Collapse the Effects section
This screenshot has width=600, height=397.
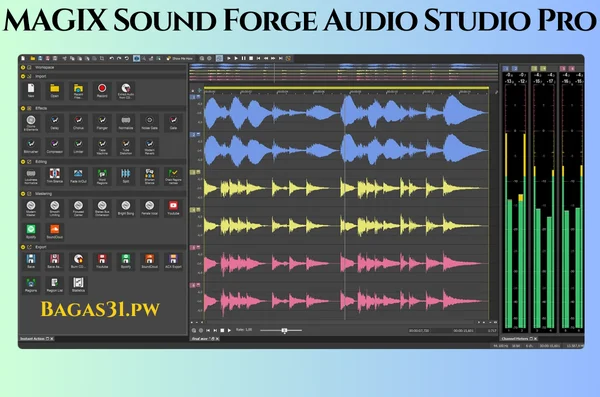pyautogui.click(x=23, y=108)
